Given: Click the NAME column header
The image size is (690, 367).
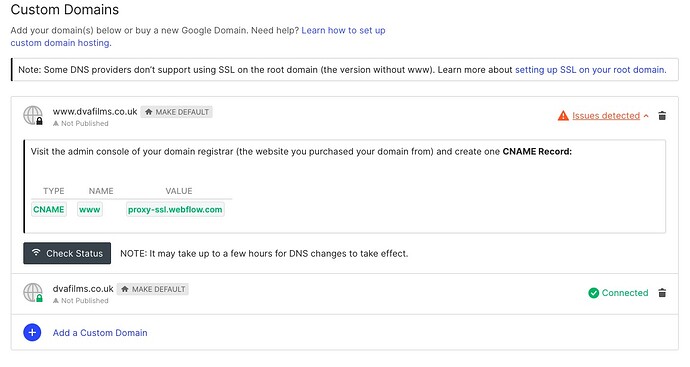Looking at the screenshot, I should click(x=101, y=191).
